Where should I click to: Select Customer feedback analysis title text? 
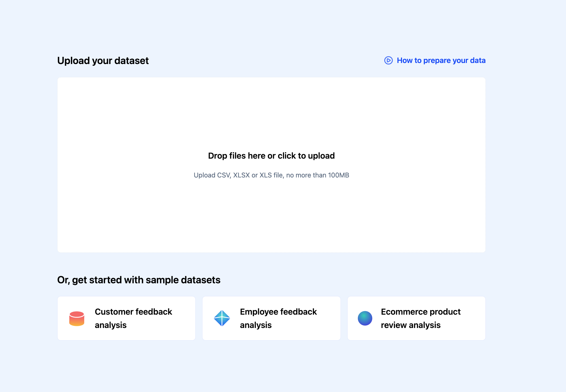(x=133, y=312)
